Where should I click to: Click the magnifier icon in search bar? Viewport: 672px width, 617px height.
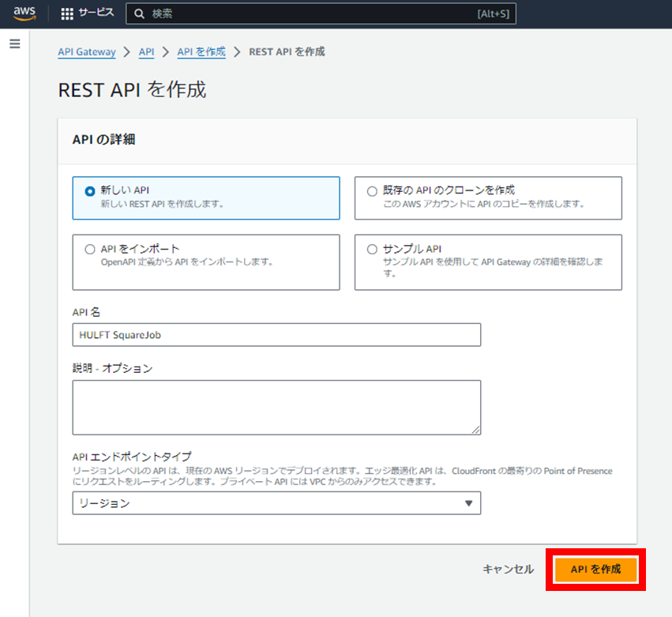(x=139, y=13)
